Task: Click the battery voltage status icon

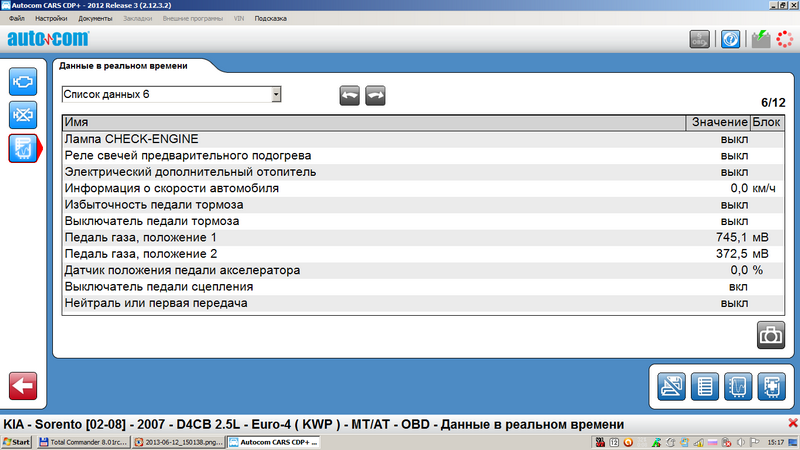Action: tap(761, 39)
